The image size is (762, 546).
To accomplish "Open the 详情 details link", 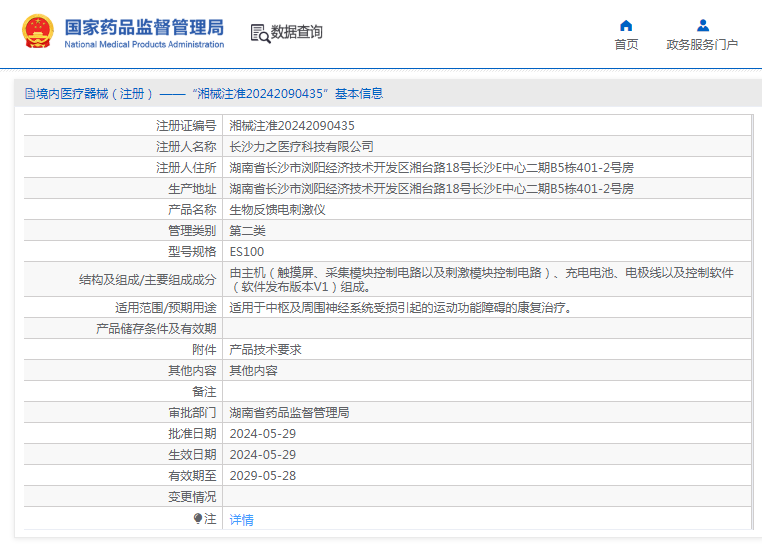I will (242, 520).
